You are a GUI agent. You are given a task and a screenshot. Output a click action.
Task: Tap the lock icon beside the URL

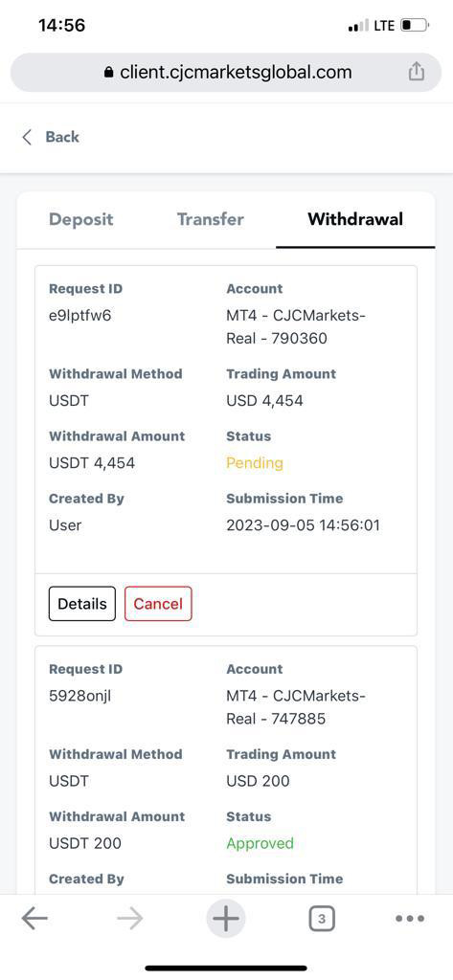coord(109,73)
